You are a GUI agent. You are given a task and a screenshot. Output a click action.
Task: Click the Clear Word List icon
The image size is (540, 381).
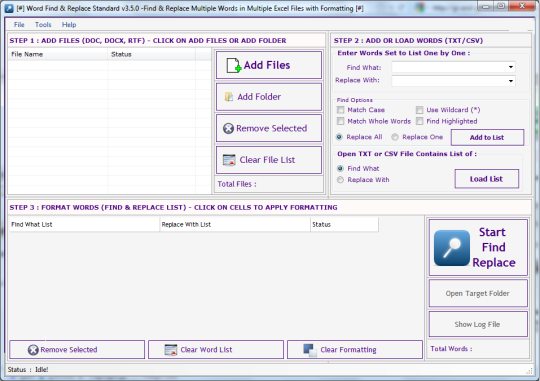click(171, 350)
